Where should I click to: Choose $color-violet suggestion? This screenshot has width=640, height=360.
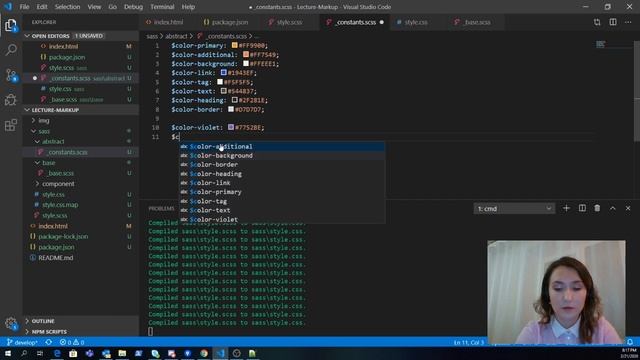tap(282, 219)
